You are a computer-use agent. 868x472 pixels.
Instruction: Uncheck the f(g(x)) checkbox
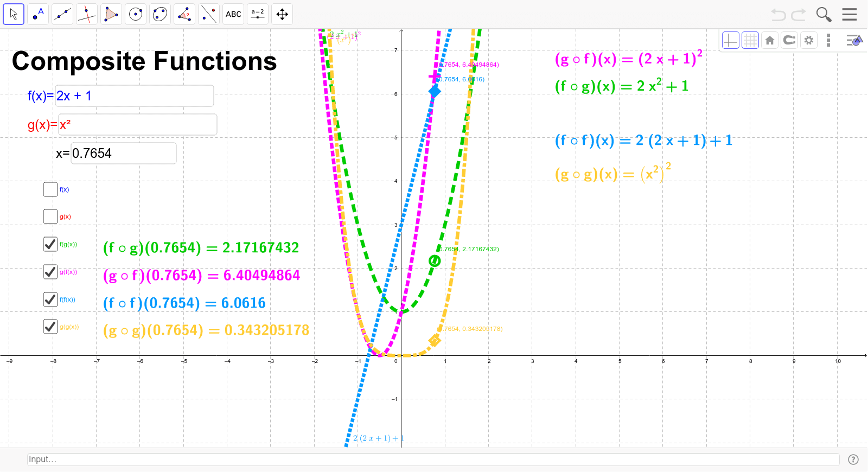tap(50, 244)
